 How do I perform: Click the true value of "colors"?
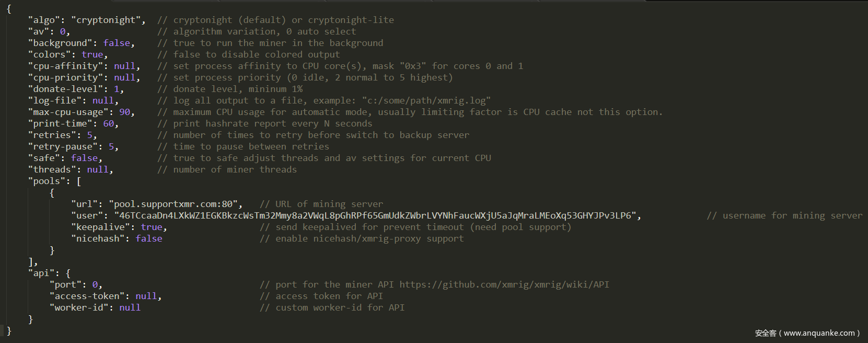click(x=92, y=54)
